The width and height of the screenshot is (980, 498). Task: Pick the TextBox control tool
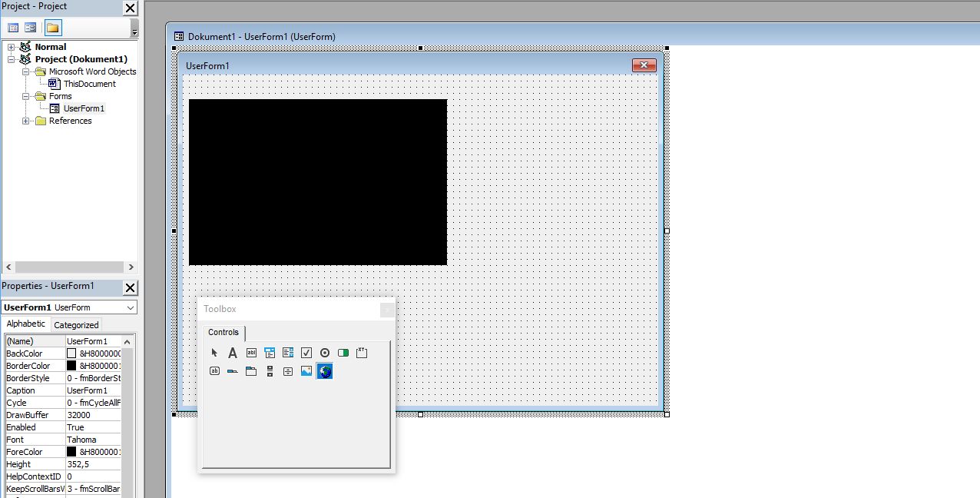pos(251,353)
